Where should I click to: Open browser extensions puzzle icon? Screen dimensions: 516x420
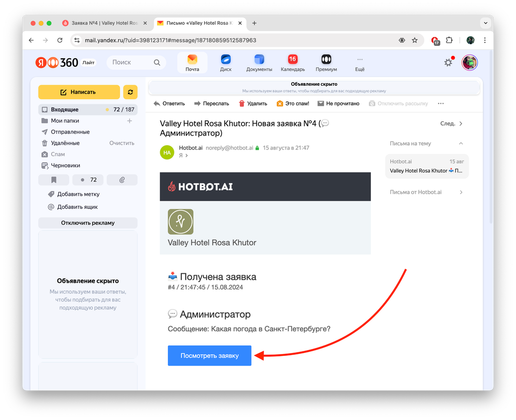click(x=449, y=40)
